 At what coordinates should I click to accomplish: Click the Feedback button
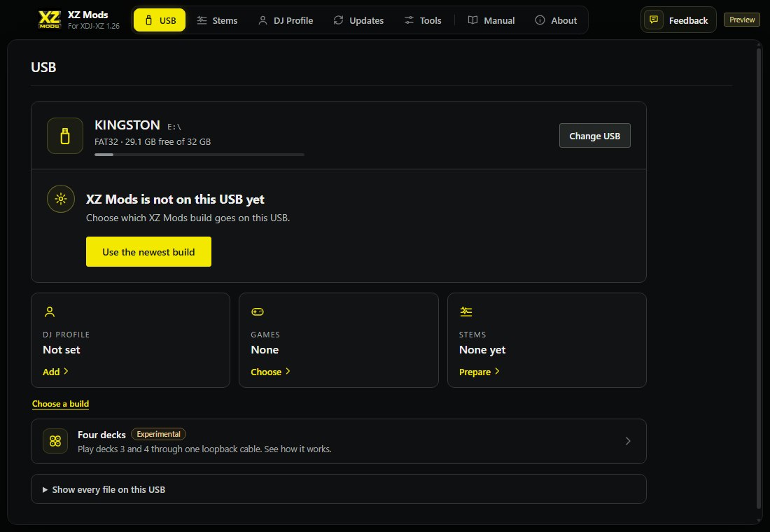678,20
